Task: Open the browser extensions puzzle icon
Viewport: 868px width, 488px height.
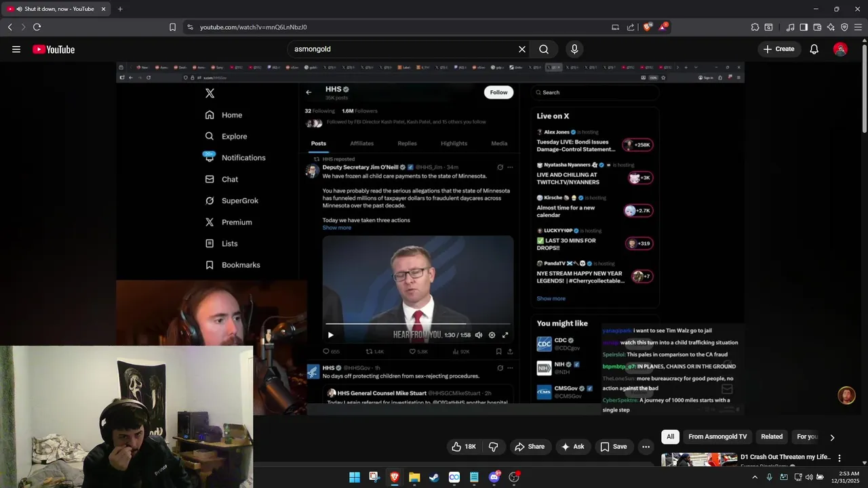Action: pyautogui.click(x=755, y=27)
